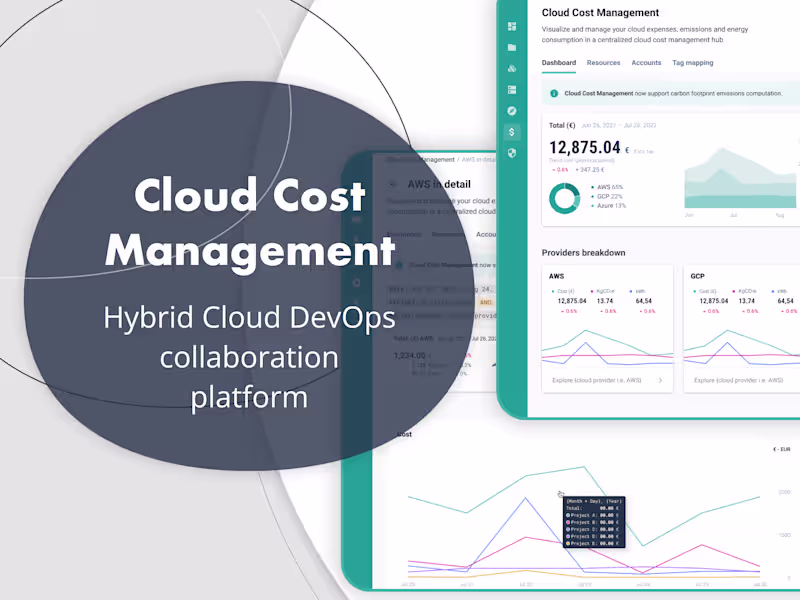Click the teal Cost color dot on AWS card
The image size is (800, 600).
click(555, 291)
